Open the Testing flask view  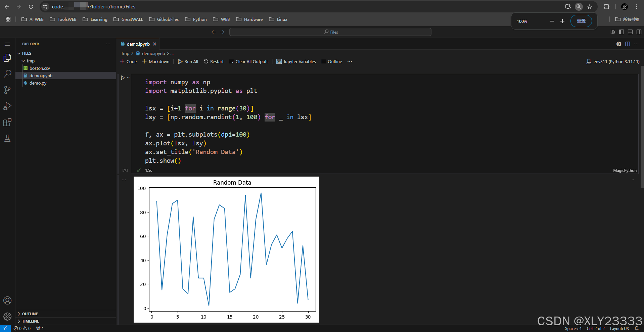7,138
